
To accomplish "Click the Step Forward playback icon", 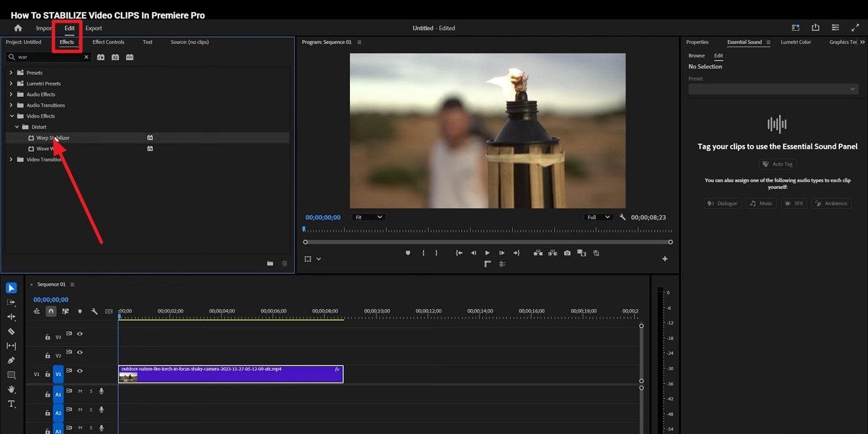I will [501, 253].
